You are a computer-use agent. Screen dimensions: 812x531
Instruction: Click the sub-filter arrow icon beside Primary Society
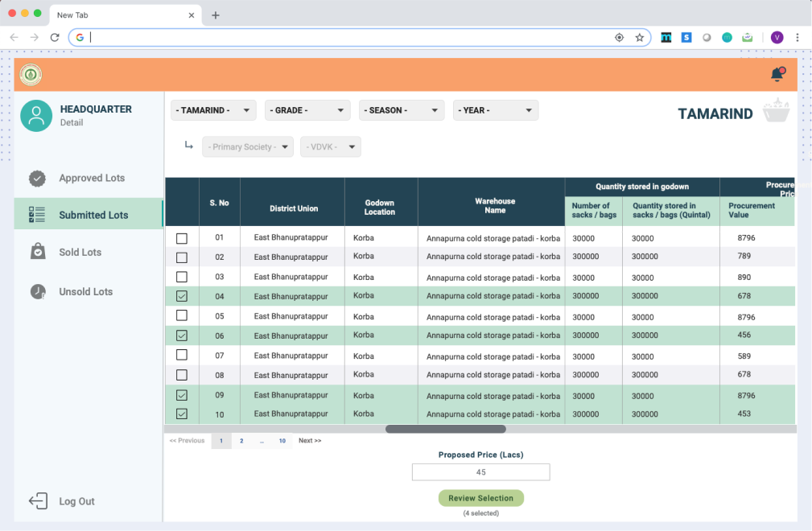click(189, 146)
